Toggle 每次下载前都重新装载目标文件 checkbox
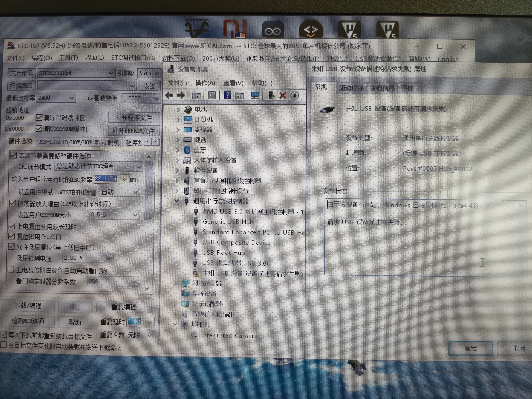 4,334
